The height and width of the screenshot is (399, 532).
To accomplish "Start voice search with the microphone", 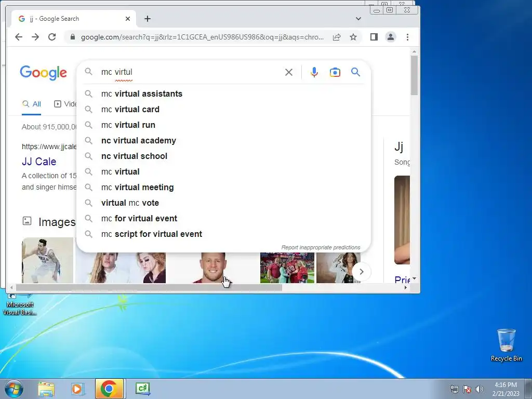I will click(x=314, y=72).
